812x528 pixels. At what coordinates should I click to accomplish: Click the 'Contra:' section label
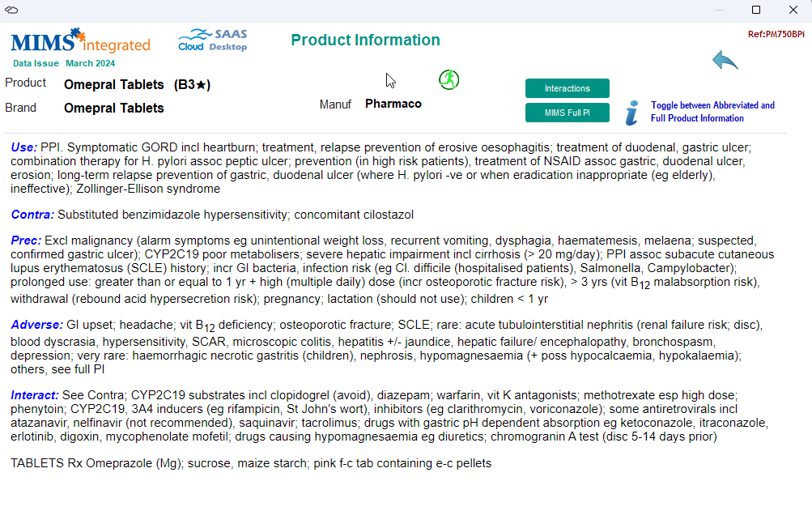(32, 215)
